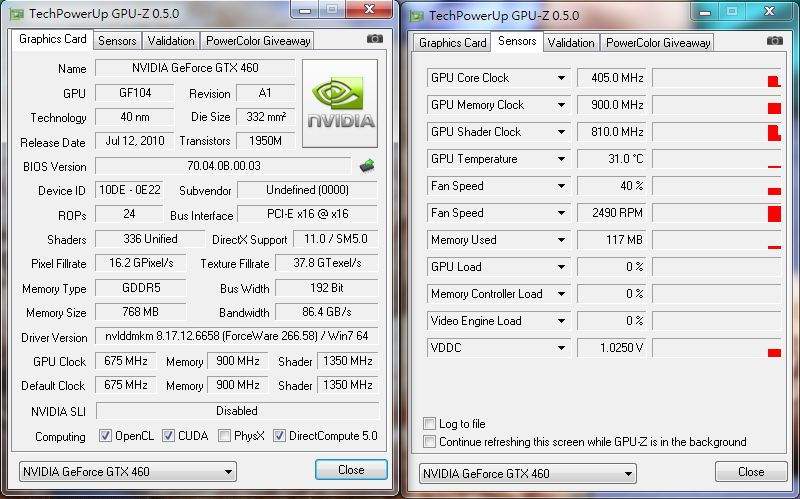The width and height of the screenshot is (800, 499).
Task: Switch to Sensors tab in left window
Action: click(117, 41)
